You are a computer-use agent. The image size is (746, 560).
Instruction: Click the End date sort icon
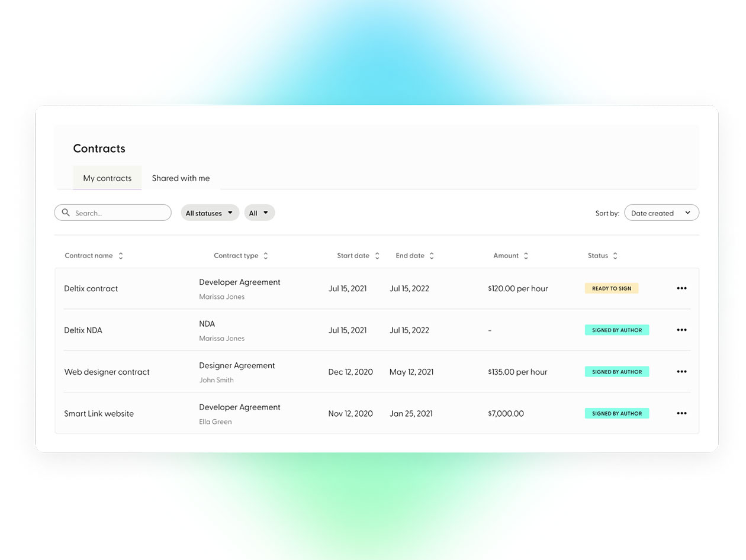[x=433, y=255]
